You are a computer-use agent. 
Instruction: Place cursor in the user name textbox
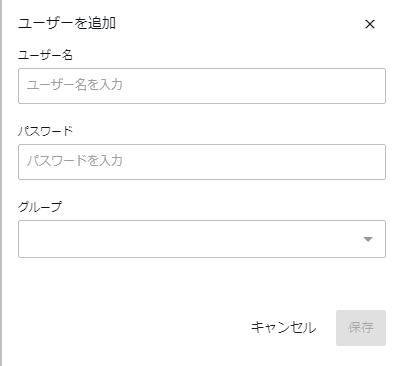[202, 86]
